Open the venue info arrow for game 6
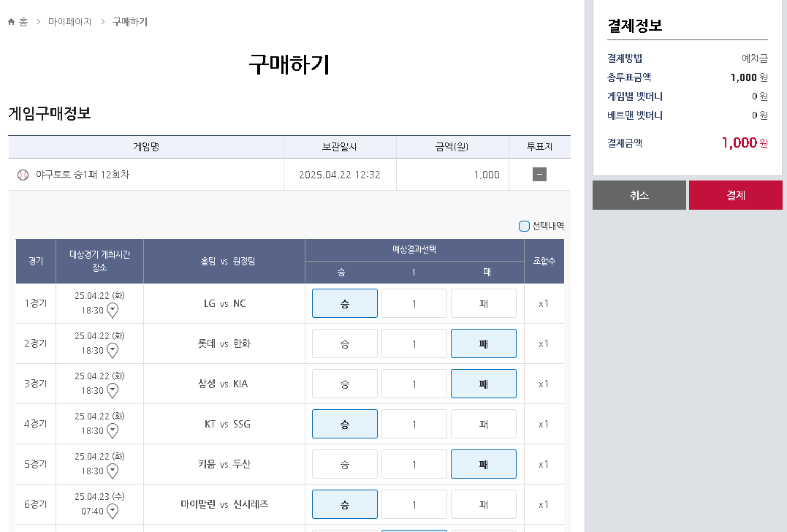Screen dimensions: 787x532 [112, 511]
